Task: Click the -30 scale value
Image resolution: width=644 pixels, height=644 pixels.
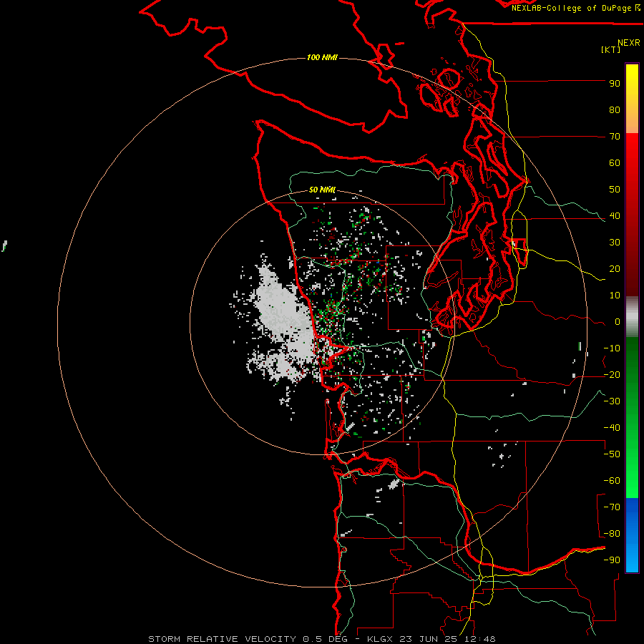Action: pos(612,401)
